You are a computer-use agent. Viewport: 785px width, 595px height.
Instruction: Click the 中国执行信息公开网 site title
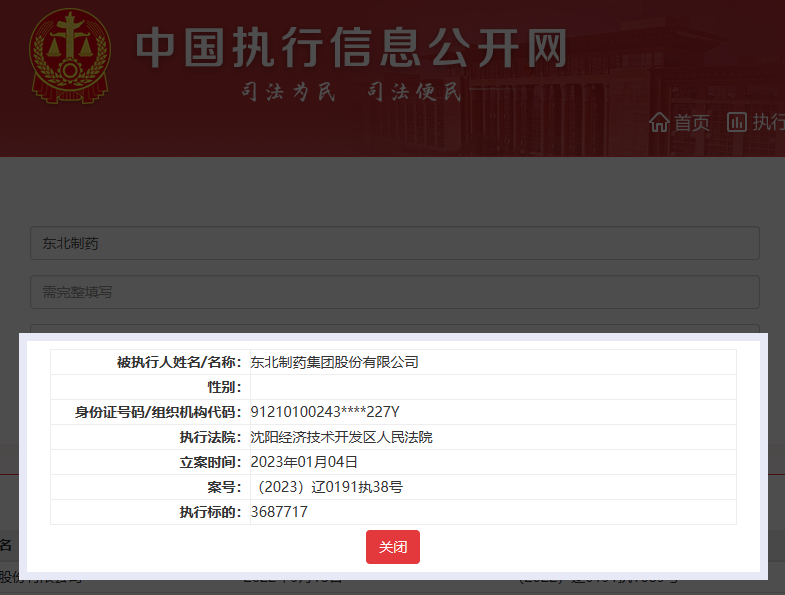pyautogui.click(x=351, y=48)
